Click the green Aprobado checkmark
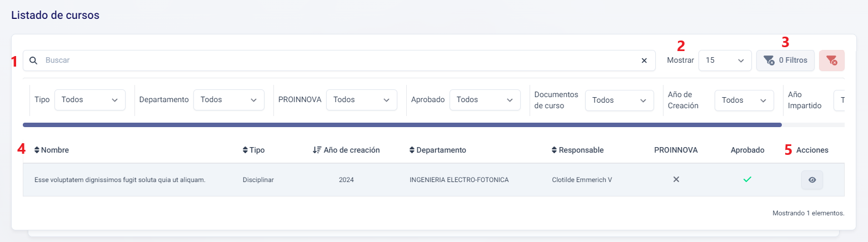This screenshot has height=242, width=868. click(x=747, y=179)
